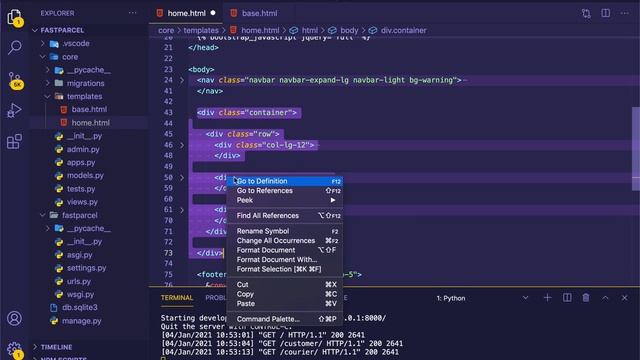
Task: Open db.sqlite3 file
Action: click(x=80, y=307)
